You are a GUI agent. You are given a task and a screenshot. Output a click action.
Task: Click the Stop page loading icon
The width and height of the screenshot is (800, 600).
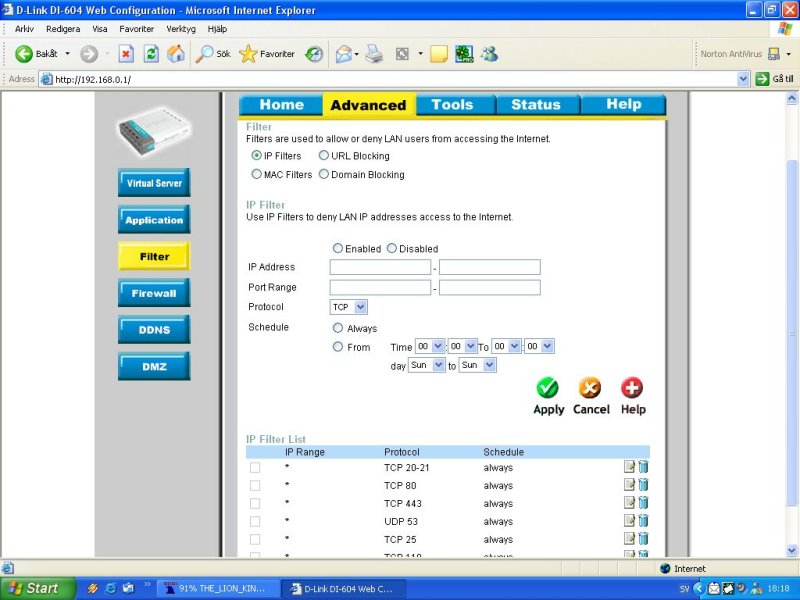[126, 54]
